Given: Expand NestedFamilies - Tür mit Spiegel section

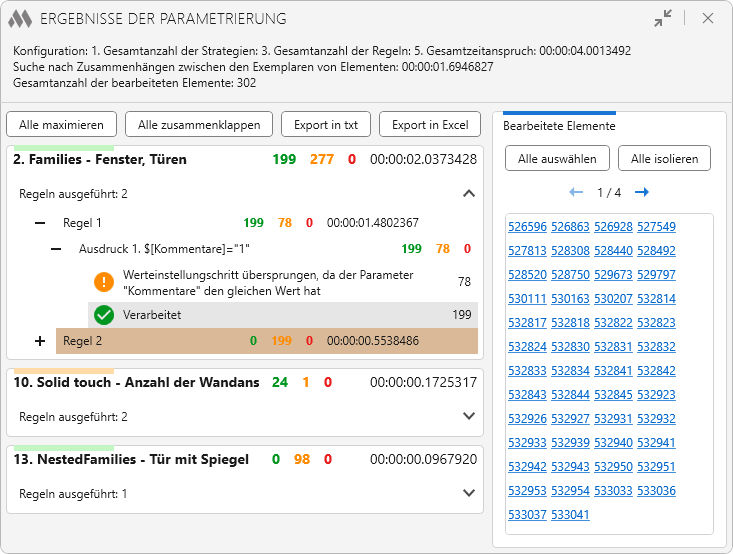Looking at the screenshot, I should (469, 493).
